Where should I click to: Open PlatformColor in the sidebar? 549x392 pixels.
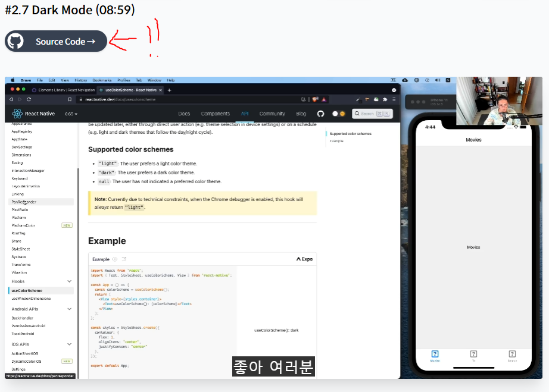tap(23, 225)
